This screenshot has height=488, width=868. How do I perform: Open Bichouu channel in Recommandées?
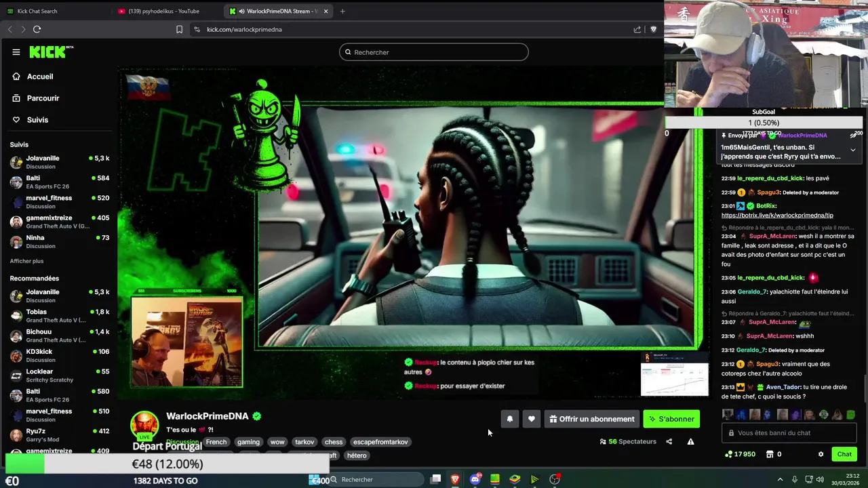pos(60,335)
